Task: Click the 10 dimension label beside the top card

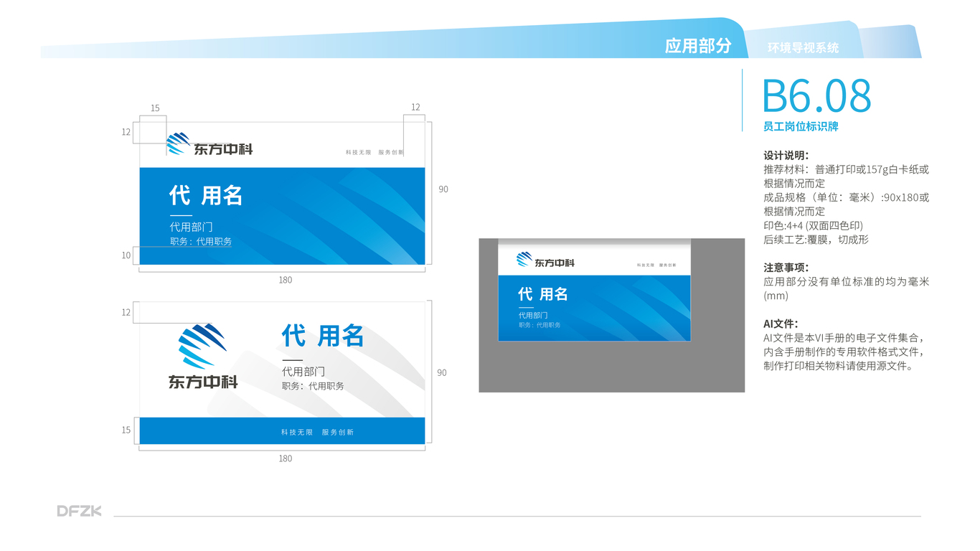Action: pyautogui.click(x=126, y=255)
